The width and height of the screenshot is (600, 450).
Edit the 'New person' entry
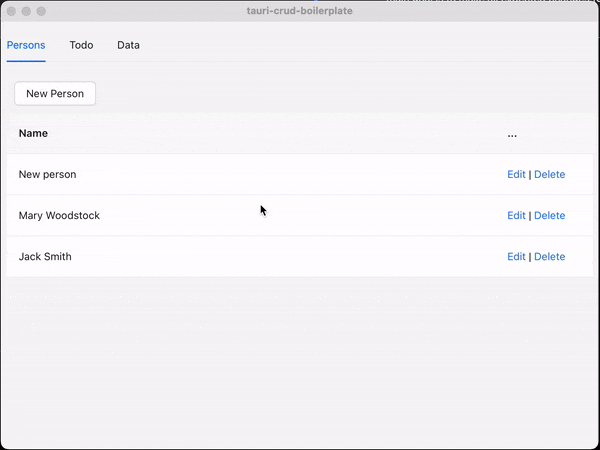pyautogui.click(x=516, y=174)
